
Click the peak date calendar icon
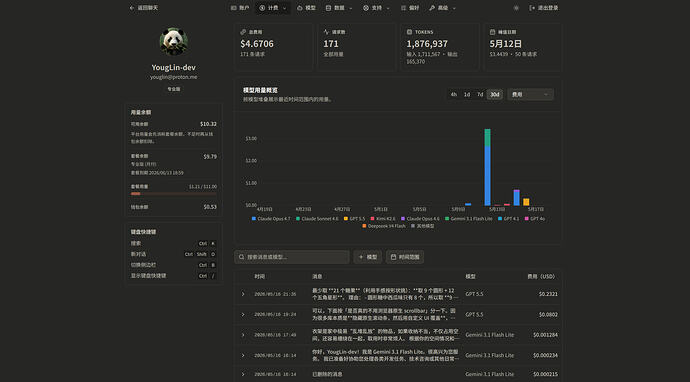pos(492,32)
